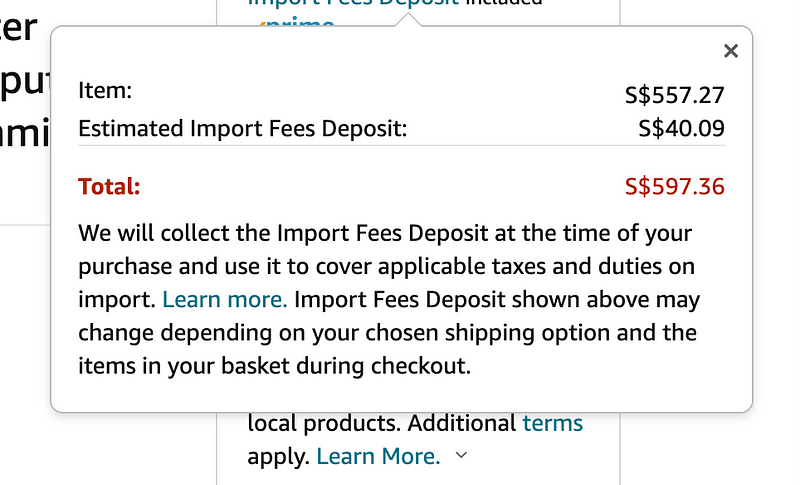Screen dimensions: 800x485
Task: Open Learn More link after 'apply.'
Action: pyautogui.click(x=378, y=457)
